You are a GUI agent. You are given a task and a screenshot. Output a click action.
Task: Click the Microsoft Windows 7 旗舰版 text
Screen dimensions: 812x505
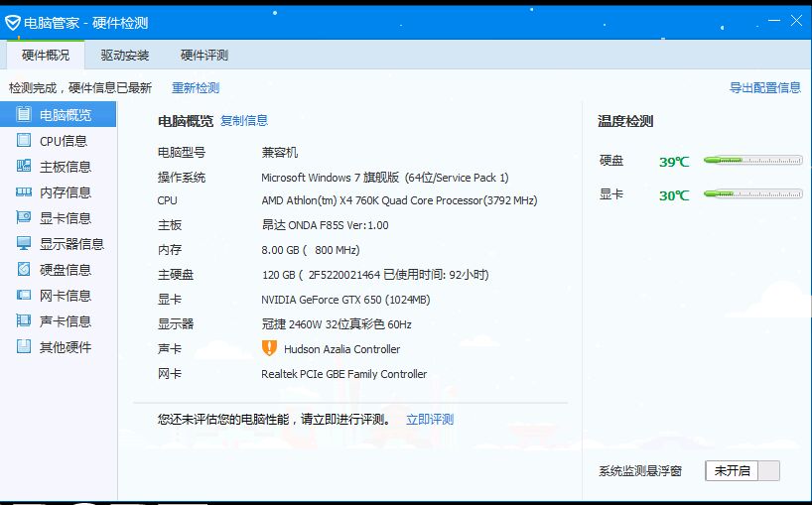[385, 178]
